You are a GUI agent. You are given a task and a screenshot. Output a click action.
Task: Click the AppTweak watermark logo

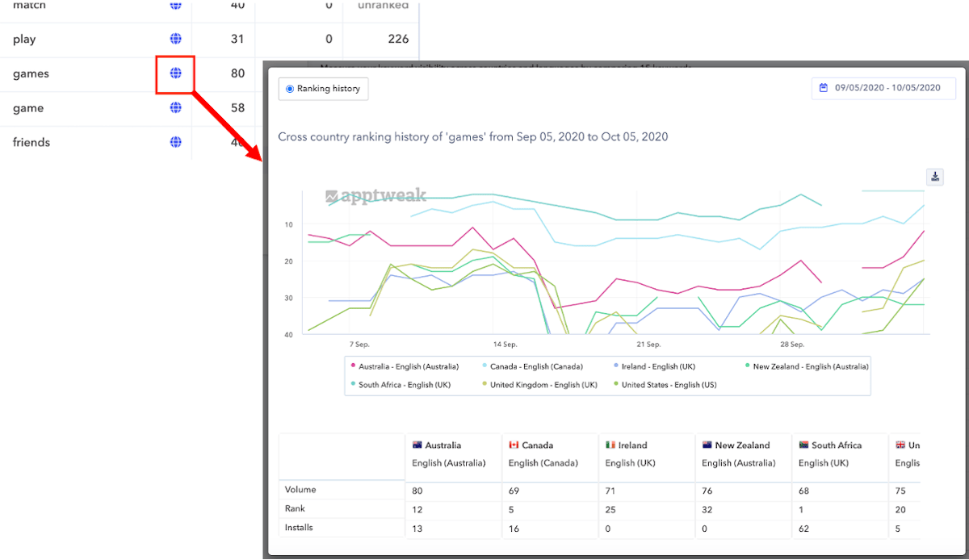click(x=368, y=196)
